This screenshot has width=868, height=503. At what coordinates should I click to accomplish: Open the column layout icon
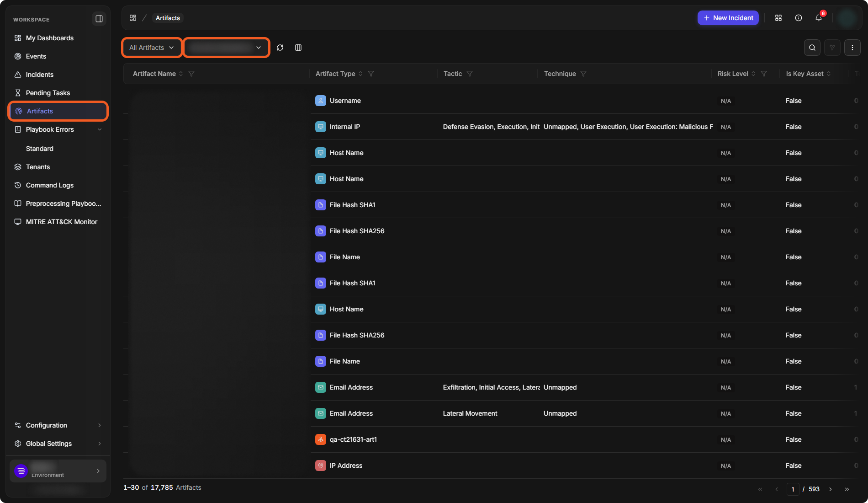(x=298, y=48)
